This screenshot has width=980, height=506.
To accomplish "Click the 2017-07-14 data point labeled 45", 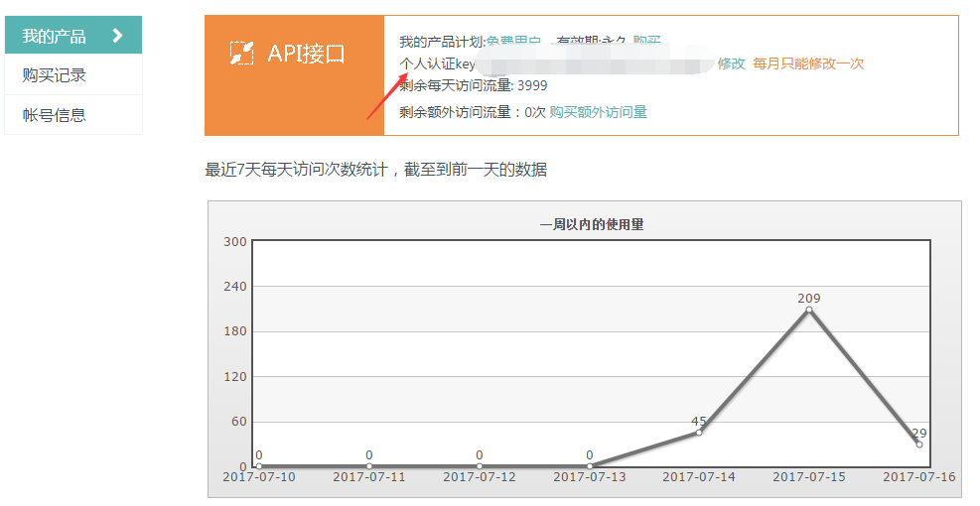I will coord(699,433).
